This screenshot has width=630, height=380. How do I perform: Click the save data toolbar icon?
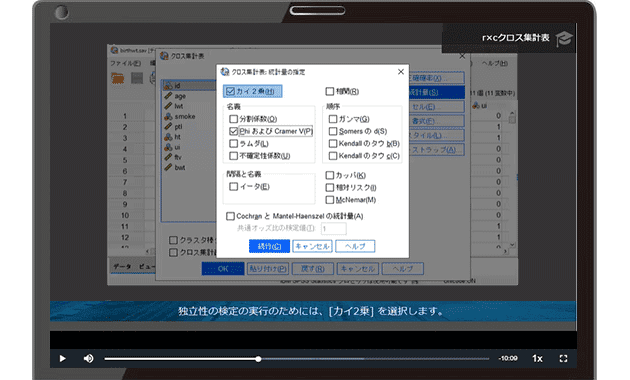(x=137, y=78)
